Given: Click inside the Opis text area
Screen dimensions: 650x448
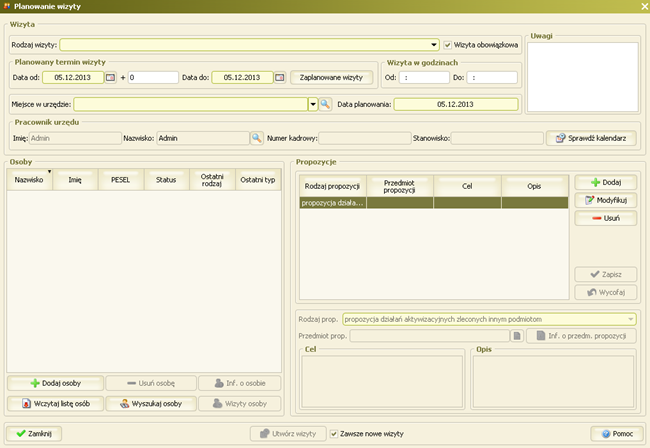Looking at the screenshot, I should pos(553,382).
